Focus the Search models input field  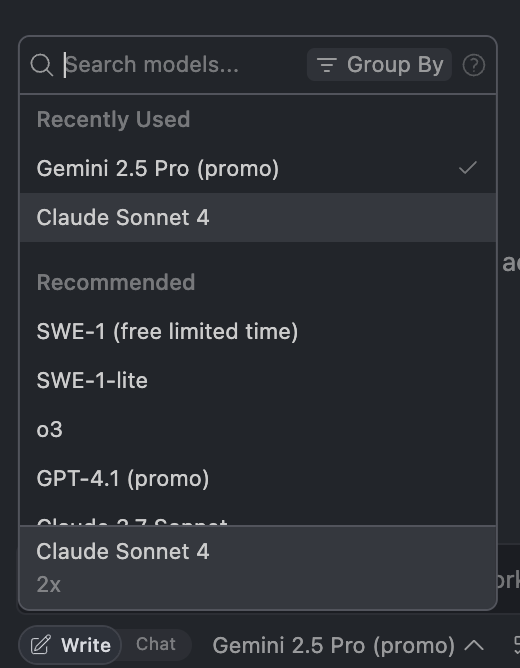coord(183,65)
